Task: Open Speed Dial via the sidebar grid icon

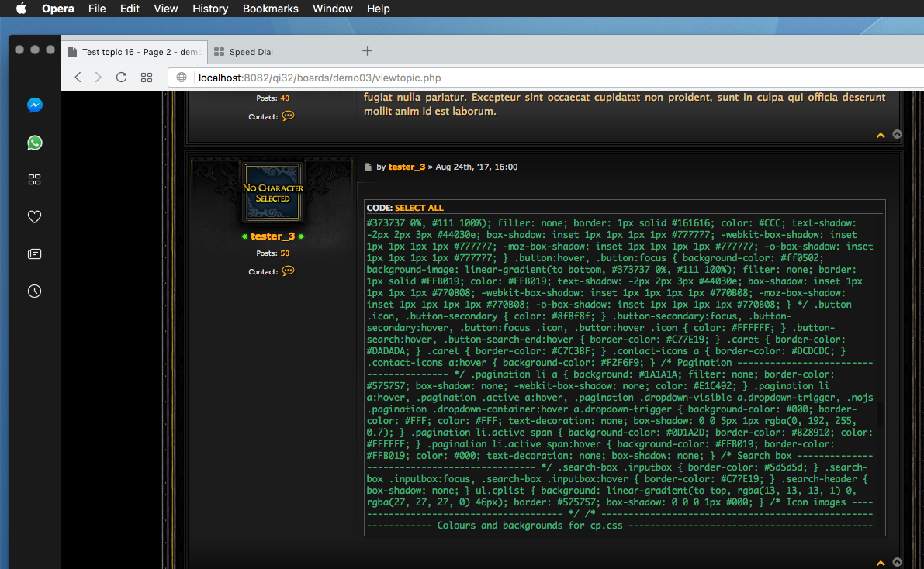Action: point(34,179)
